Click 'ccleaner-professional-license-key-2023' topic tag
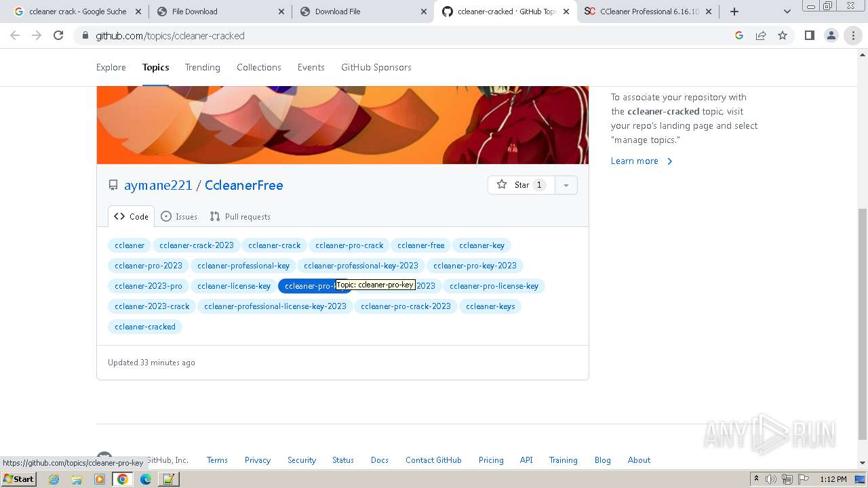Viewport: 868px width, 488px height. pos(275,306)
